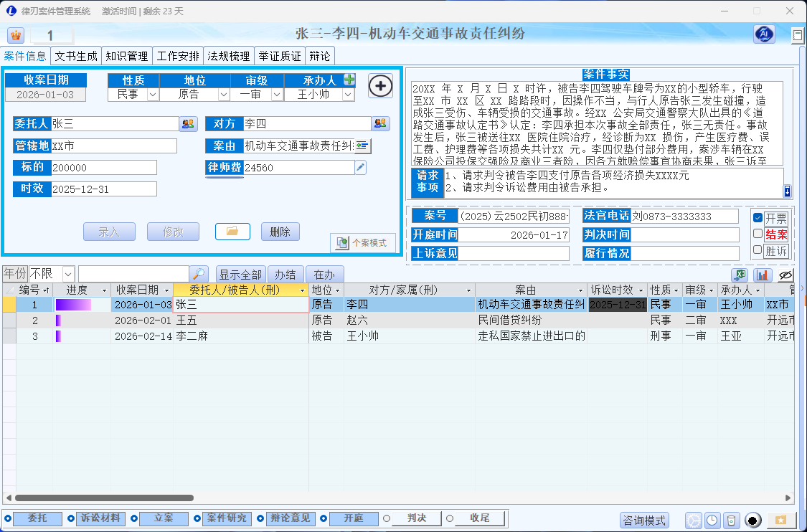Open contact picker next to 委托人 field
The width and height of the screenshot is (807, 532).
[x=188, y=124]
